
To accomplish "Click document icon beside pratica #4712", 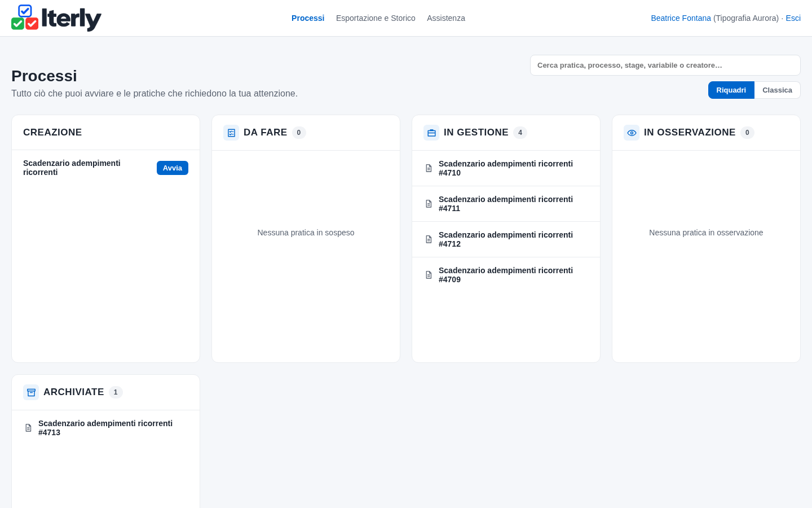I will click(429, 239).
